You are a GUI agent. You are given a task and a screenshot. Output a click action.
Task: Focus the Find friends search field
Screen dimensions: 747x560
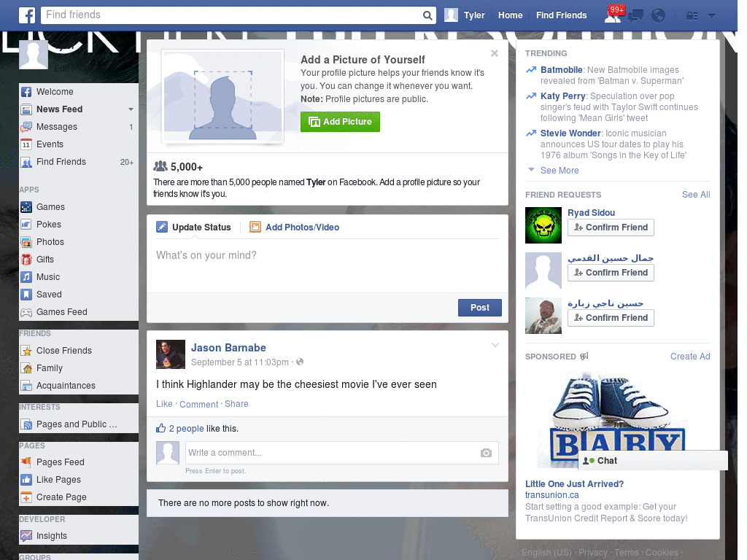point(231,15)
